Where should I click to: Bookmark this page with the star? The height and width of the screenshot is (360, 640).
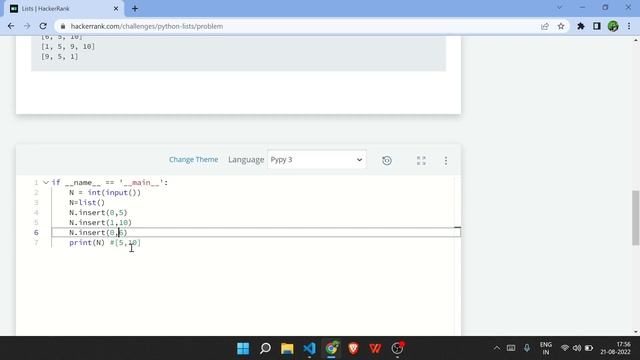click(561, 26)
